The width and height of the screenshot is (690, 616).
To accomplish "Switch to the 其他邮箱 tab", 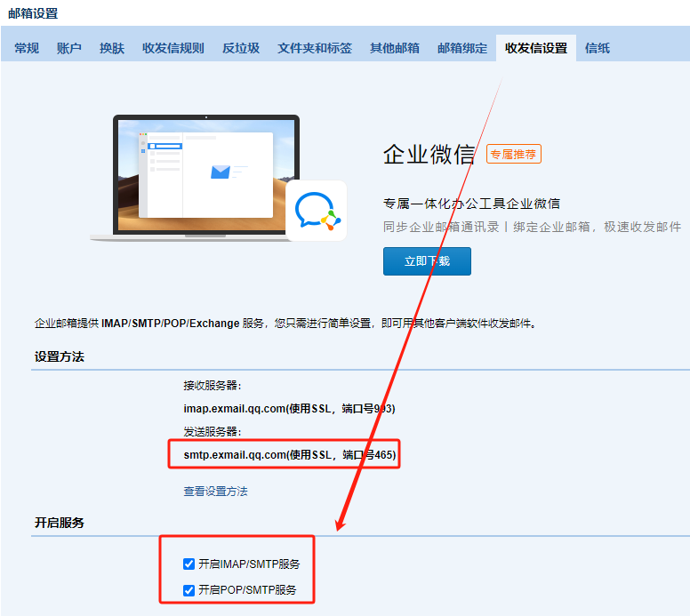I will click(x=395, y=48).
